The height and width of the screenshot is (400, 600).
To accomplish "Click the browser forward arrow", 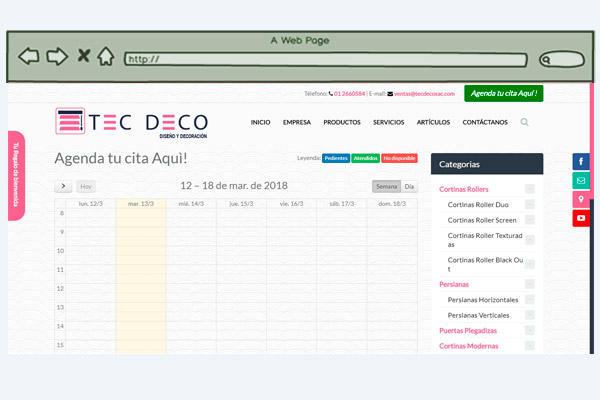I will [x=57, y=56].
